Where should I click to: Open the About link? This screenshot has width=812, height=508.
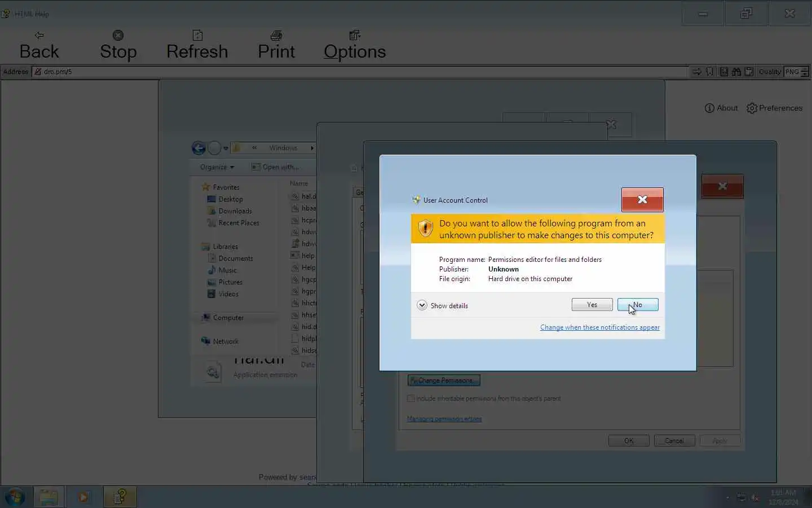click(x=721, y=108)
